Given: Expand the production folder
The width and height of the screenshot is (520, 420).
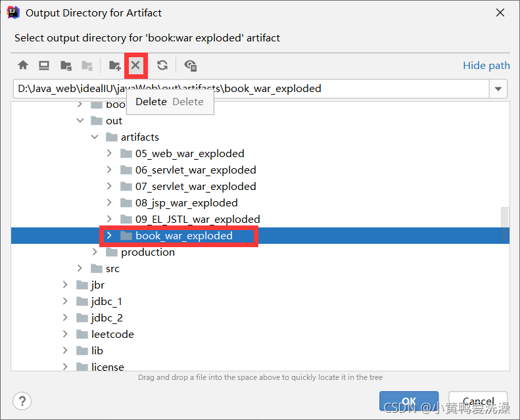Looking at the screenshot, I should pos(95,252).
